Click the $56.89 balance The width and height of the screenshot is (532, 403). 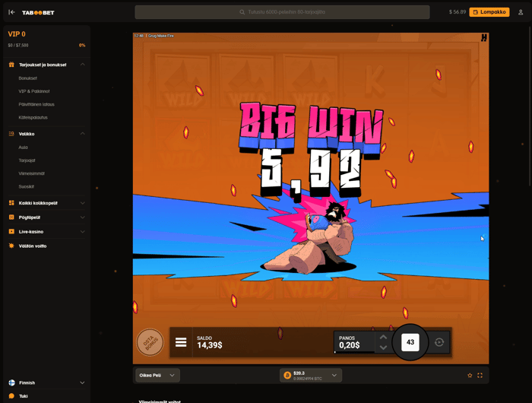tap(457, 12)
